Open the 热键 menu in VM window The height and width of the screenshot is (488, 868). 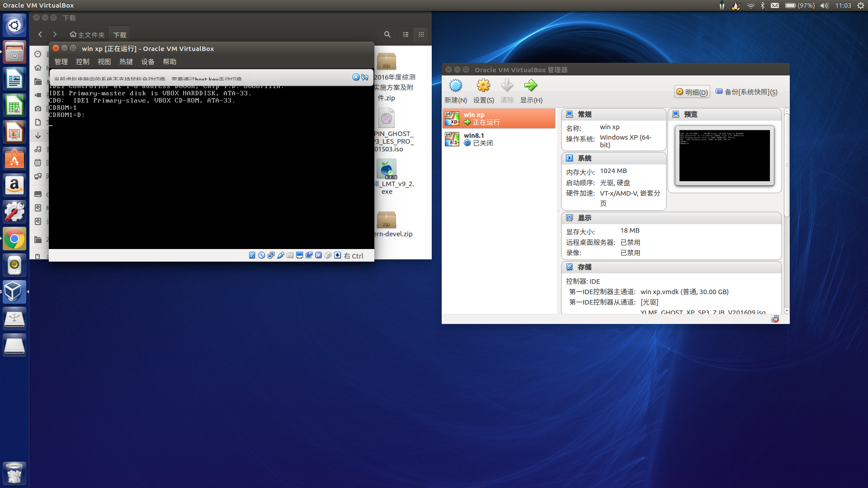click(x=126, y=62)
